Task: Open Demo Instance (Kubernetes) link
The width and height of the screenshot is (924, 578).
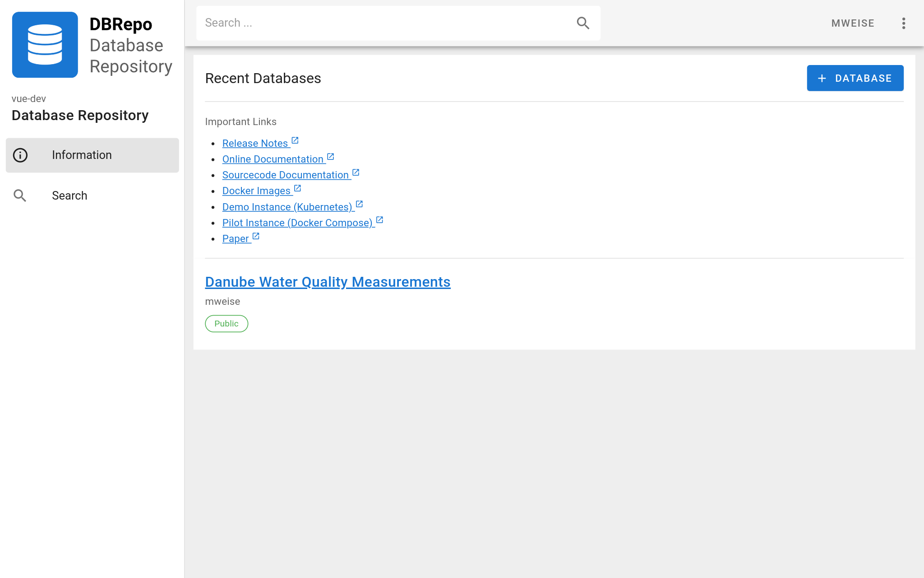Action: [x=287, y=207]
